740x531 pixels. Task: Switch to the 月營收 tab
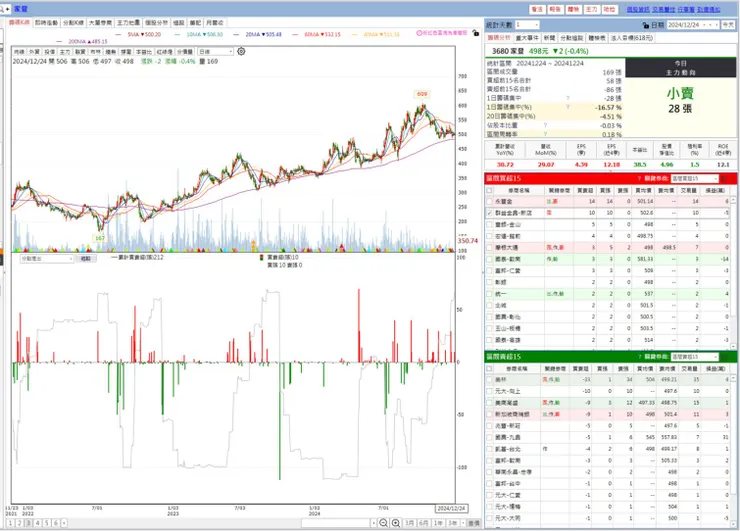pos(215,23)
